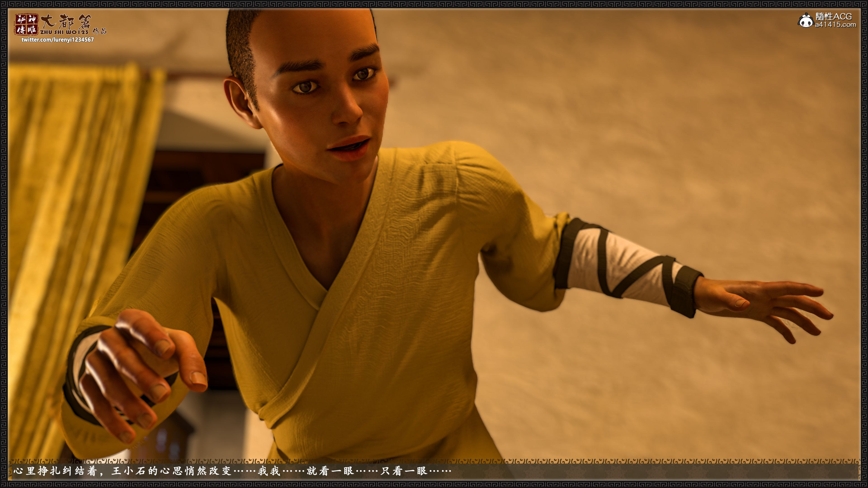Click the 作品 label next to the title
Viewport: 868px width, 488px height.
[99, 31]
